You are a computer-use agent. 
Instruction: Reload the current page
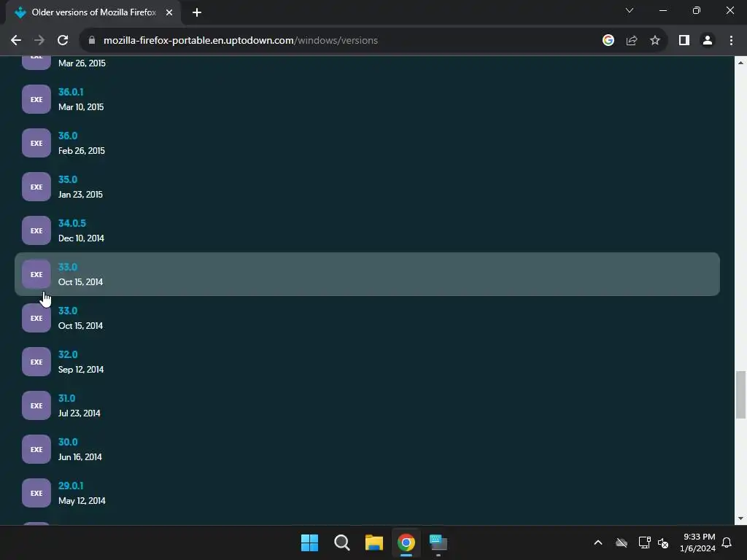(x=63, y=41)
